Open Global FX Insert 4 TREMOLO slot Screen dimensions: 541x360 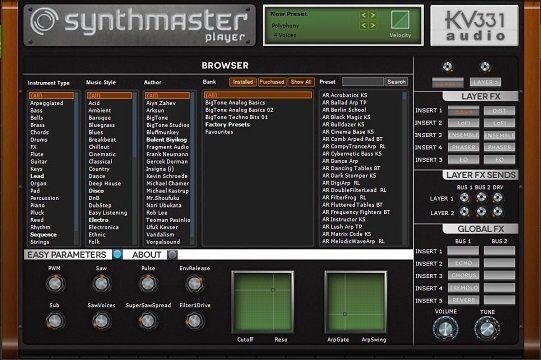click(x=463, y=288)
